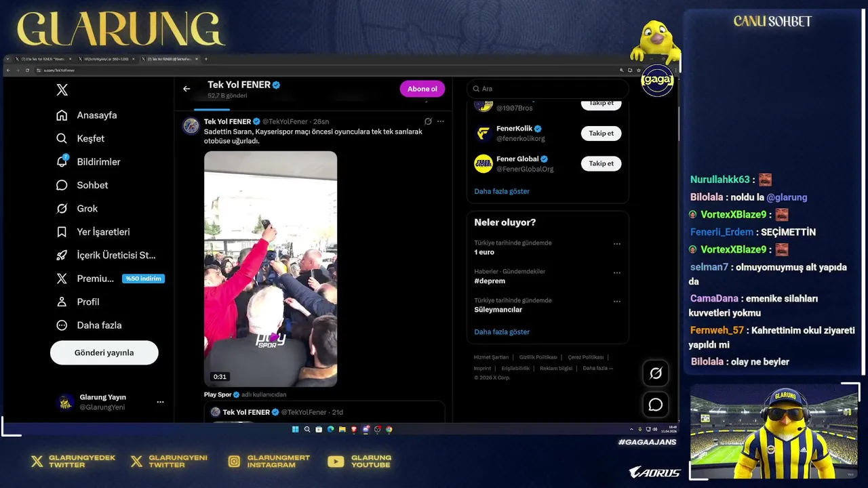Open Sohbet chat icon in sidebar

click(x=62, y=185)
